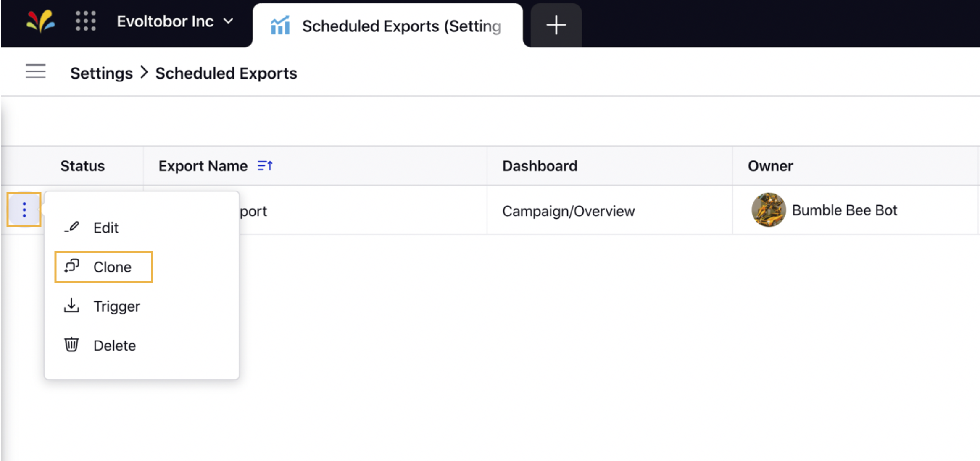Click the three-dot row options button
This screenshot has width=980, height=461.
pos(24,210)
